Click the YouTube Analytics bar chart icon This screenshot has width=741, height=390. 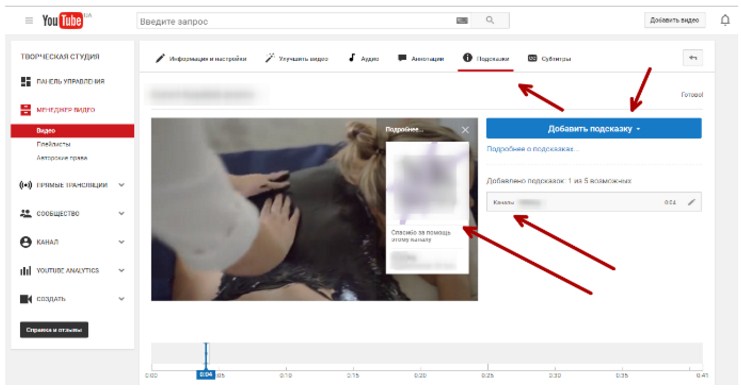26,270
